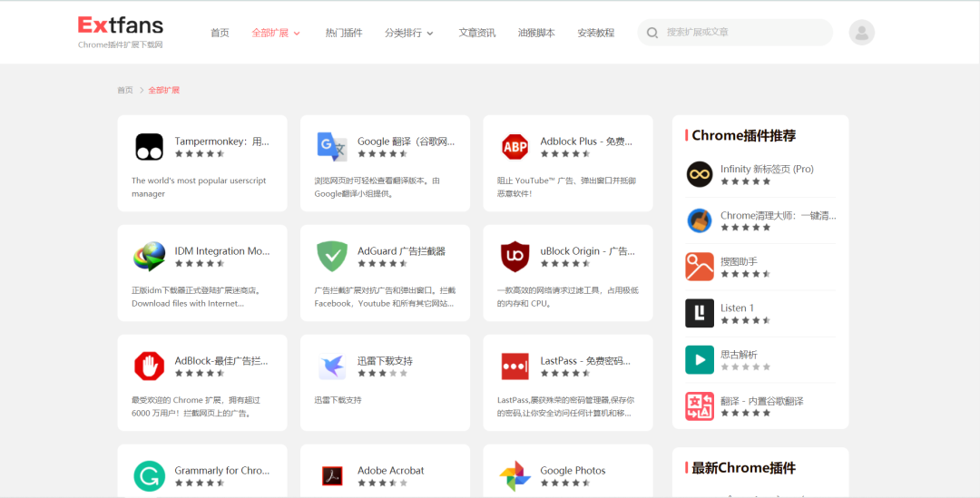The height and width of the screenshot is (498, 980).
Task: Open 翻译 - 内置谷歌翻译 sidebar link
Action: pos(762,401)
